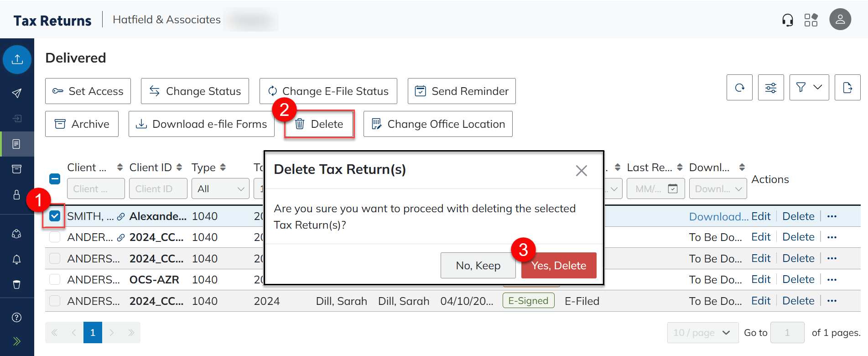868x356 pixels.
Task: Open the 10 / page size dropdown
Action: [x=702, y=333]
